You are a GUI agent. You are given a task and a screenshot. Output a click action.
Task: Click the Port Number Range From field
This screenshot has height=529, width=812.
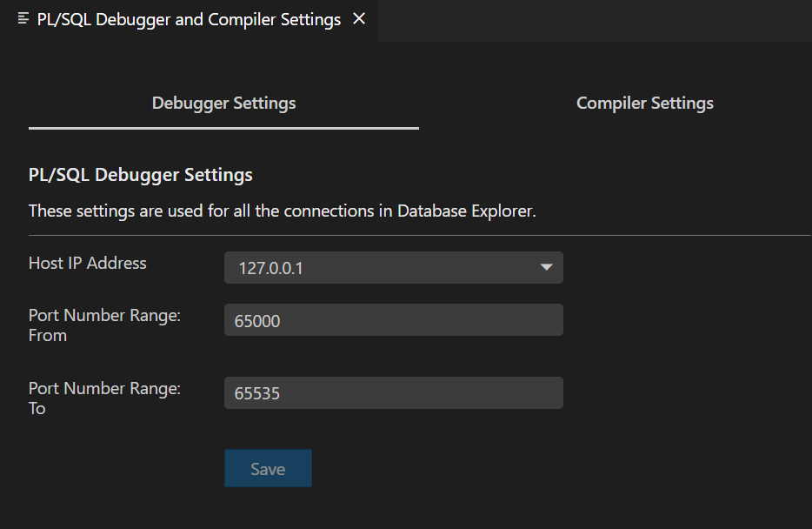click(393, 320)
